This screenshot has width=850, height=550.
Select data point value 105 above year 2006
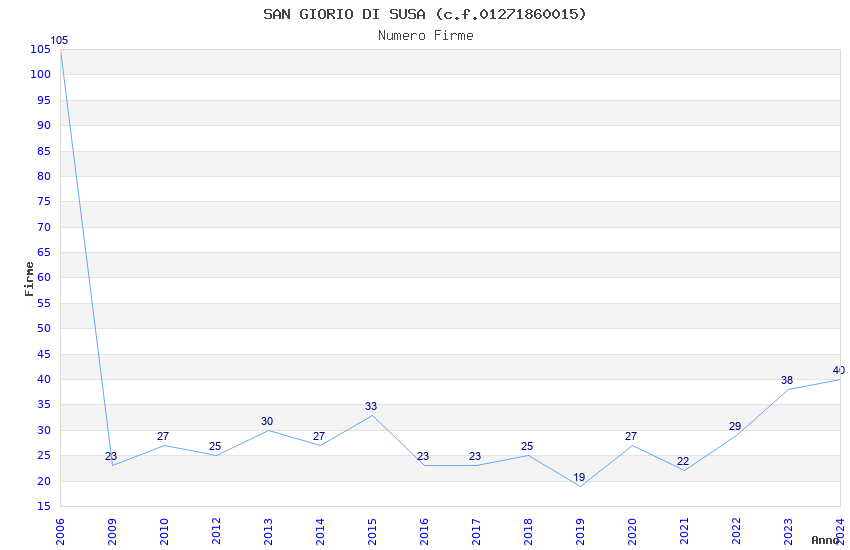click(59, 41)
